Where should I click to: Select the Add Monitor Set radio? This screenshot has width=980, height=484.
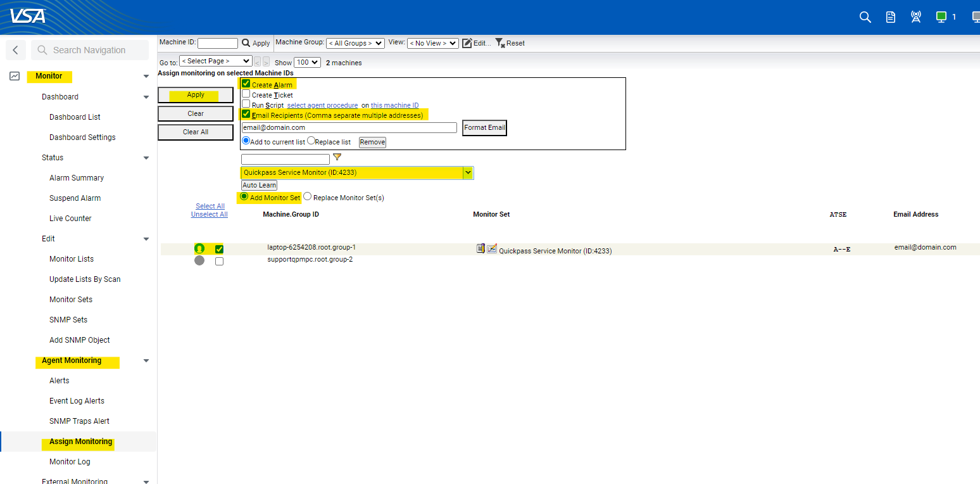point(244,197)
